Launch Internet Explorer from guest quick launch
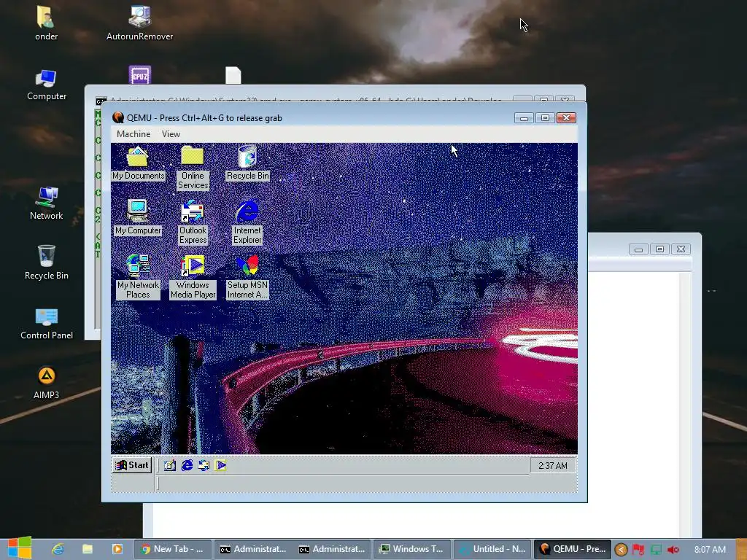 pos(187,465)
